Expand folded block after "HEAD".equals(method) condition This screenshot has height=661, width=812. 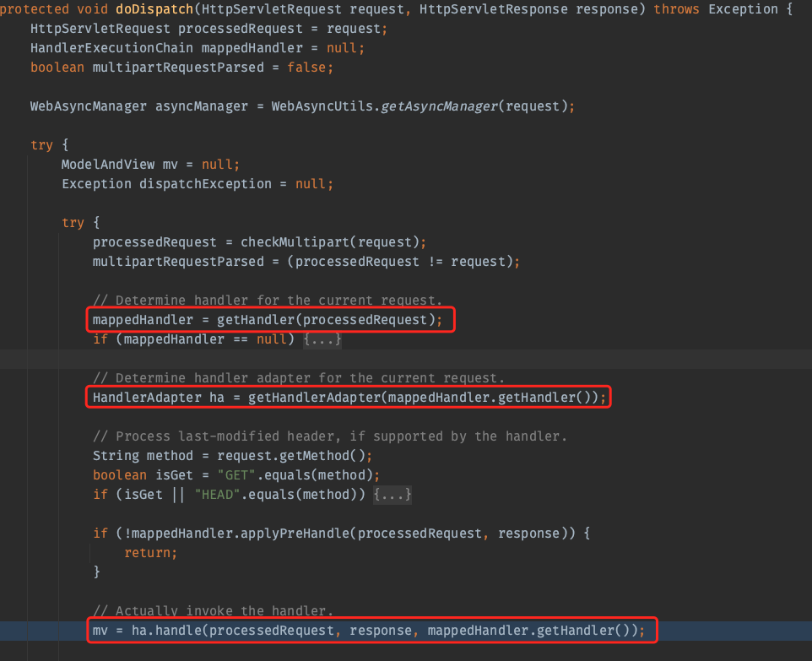pos(392,495)
